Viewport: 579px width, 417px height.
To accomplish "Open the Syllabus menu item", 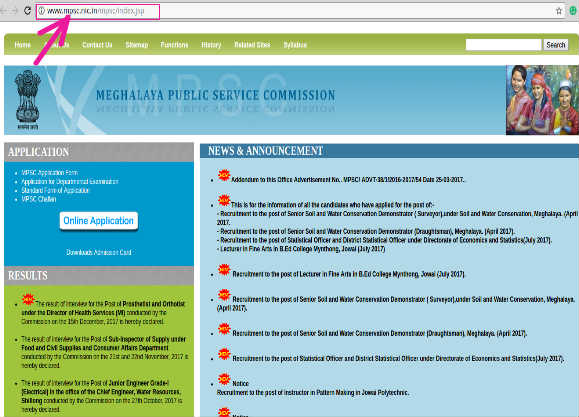I will [x=295, y=45].
